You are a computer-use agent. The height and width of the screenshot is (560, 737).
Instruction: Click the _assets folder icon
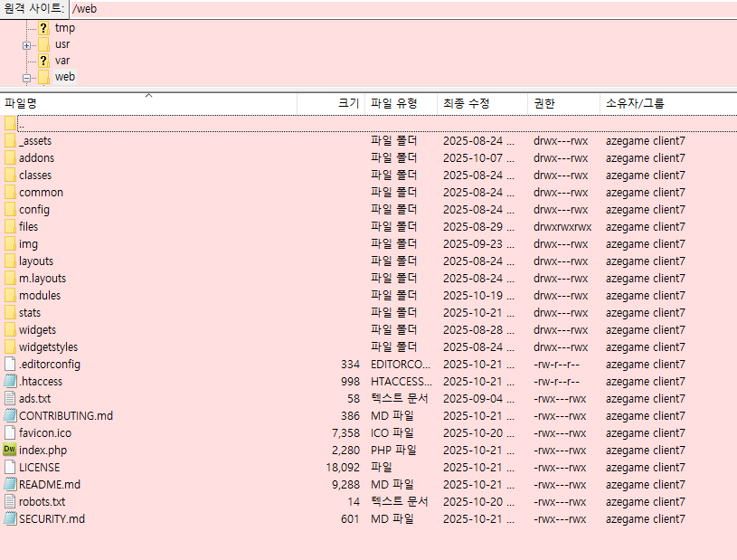[10, 140]
